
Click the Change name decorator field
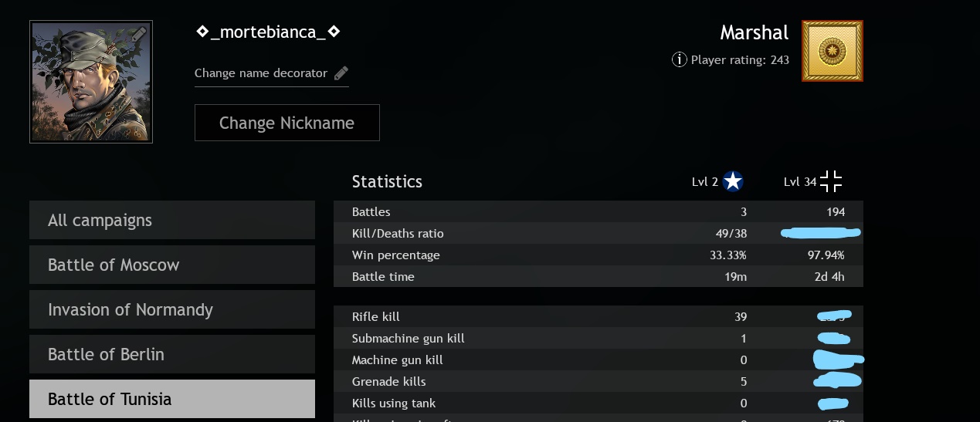(261, 73)
